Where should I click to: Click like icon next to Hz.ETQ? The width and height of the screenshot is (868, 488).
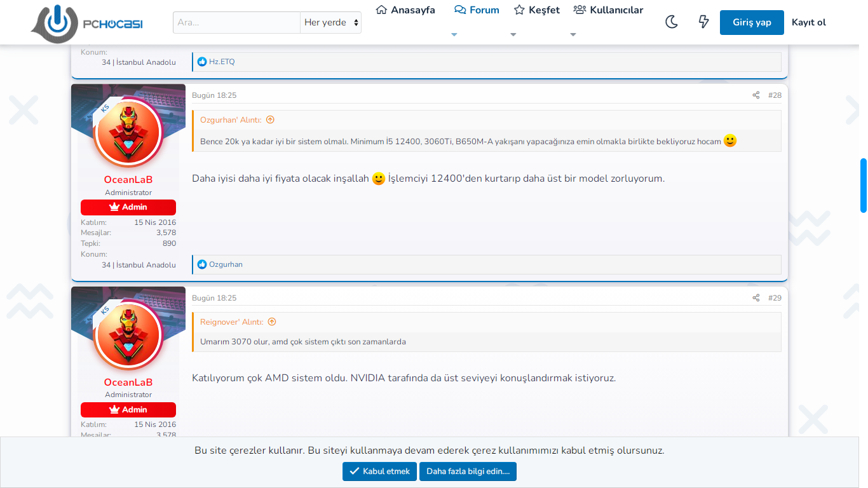(202, 62)
